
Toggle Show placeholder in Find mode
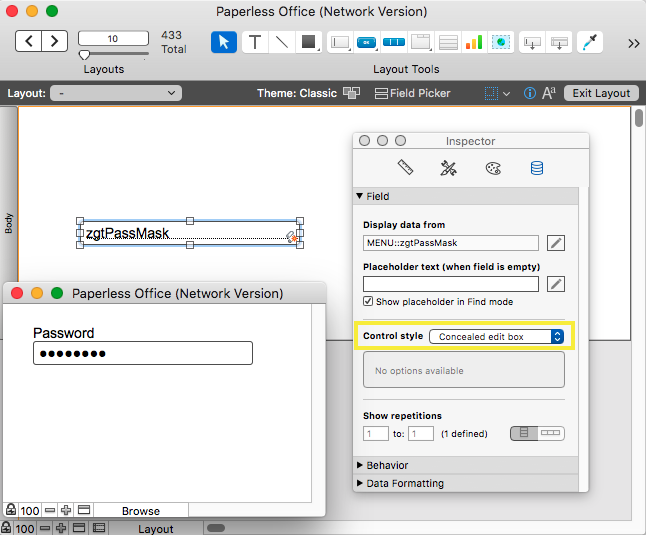[368, 301]
